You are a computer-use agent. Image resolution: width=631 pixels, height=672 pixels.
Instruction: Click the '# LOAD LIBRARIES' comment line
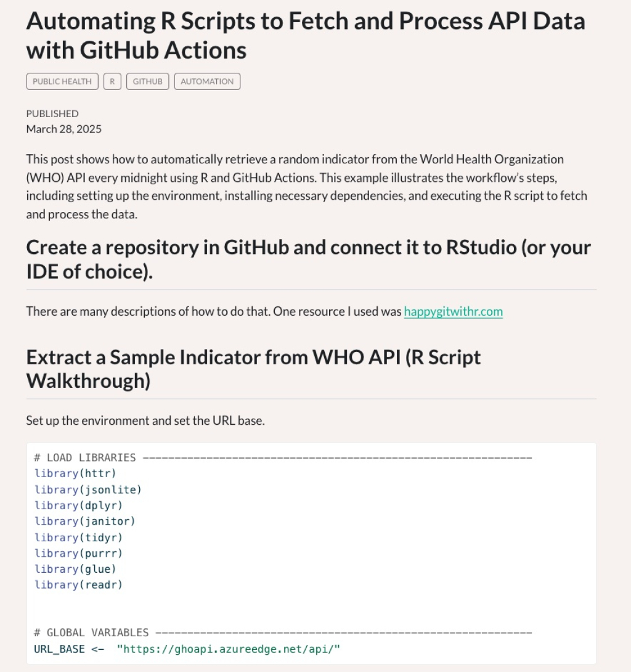tap(283, 457)
